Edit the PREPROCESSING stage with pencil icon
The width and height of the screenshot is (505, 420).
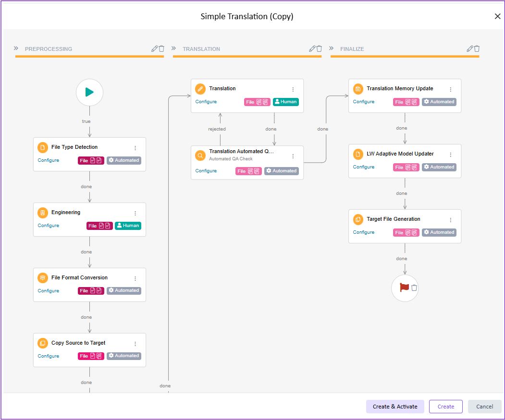154,48
